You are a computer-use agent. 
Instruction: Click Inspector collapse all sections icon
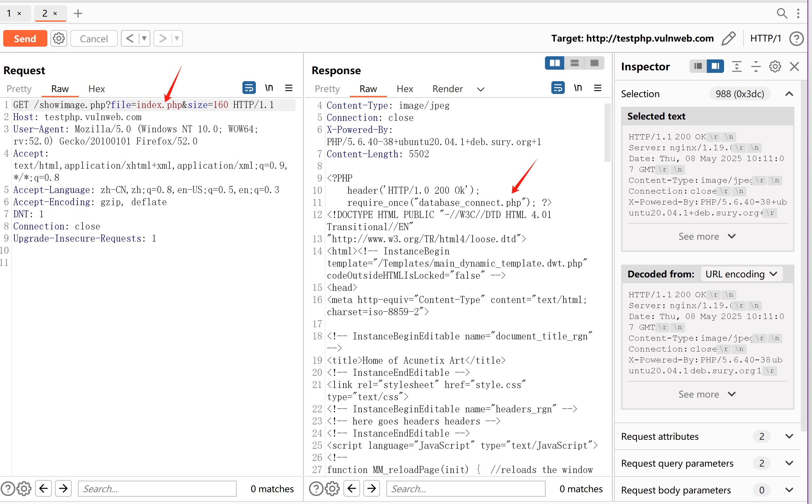click(x=756, y=67)
